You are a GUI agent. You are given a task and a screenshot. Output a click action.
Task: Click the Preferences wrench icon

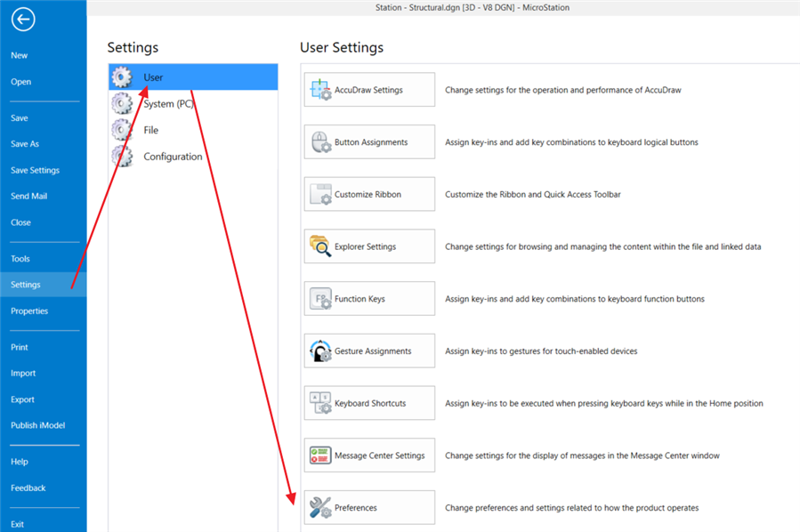[x=319, y=508]
